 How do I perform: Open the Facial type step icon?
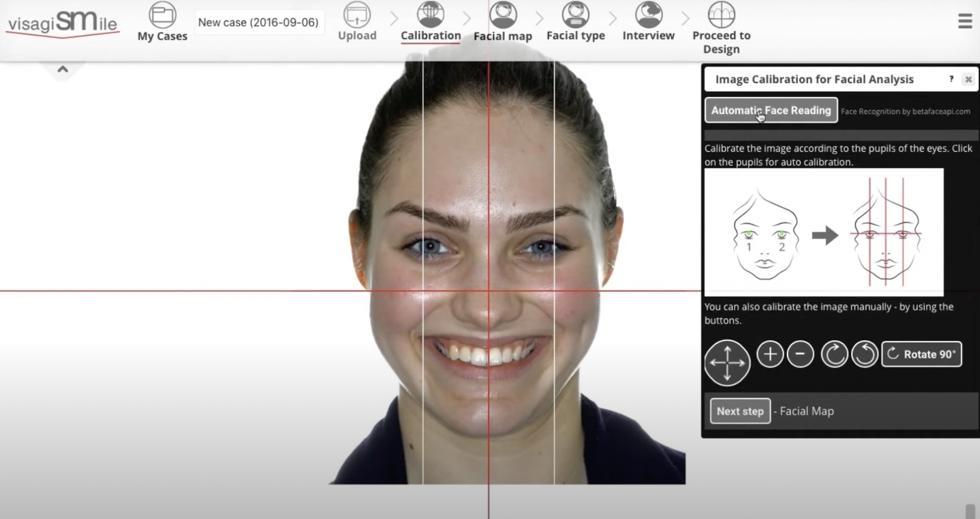[x=575, y=15]
